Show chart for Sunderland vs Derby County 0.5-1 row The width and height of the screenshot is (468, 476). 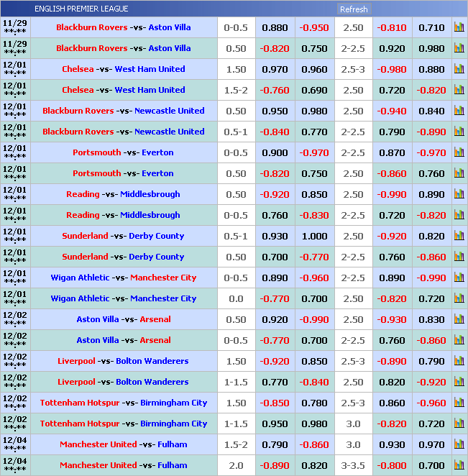click(459, 237)
